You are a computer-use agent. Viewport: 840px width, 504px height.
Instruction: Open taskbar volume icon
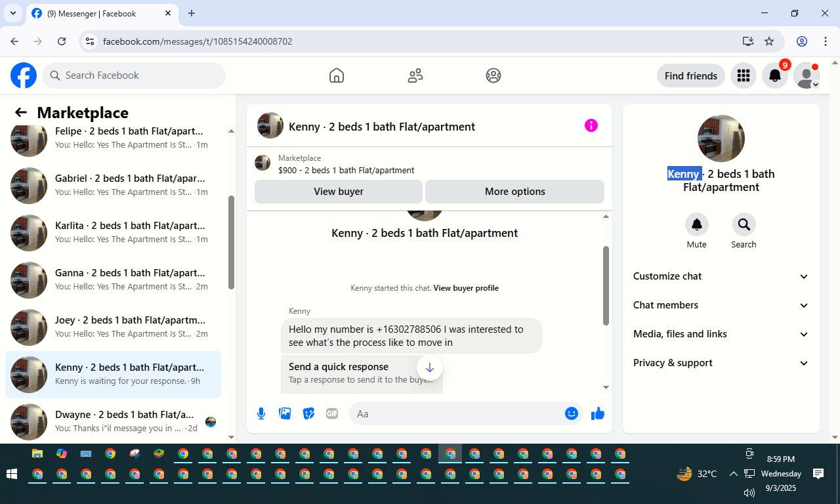(749, 492)
